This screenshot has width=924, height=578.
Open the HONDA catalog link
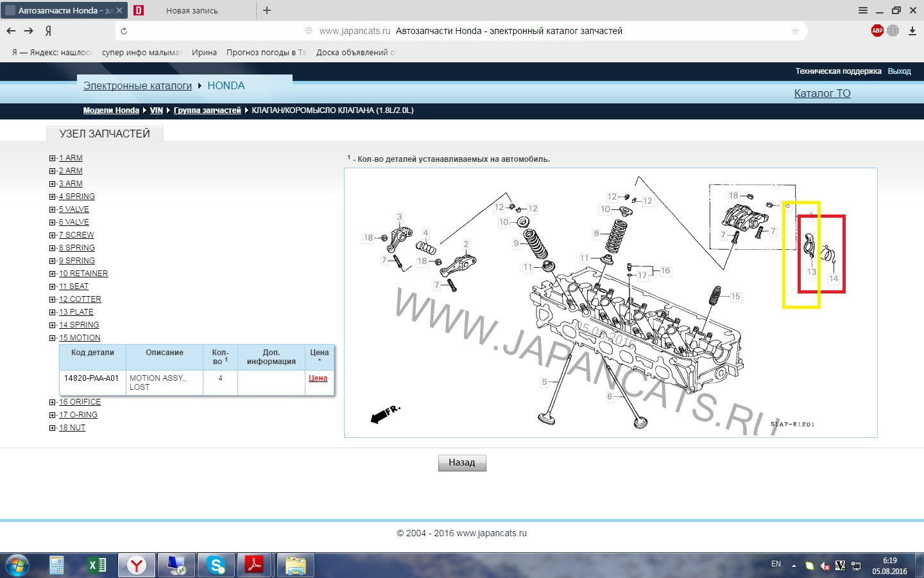click(226, 85)
